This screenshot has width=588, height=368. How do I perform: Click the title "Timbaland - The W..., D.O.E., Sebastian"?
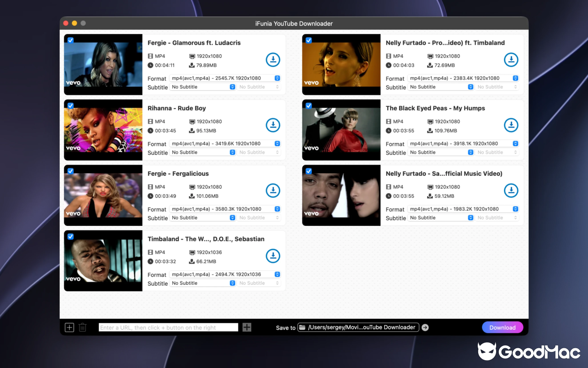click(x=206, y=239)
